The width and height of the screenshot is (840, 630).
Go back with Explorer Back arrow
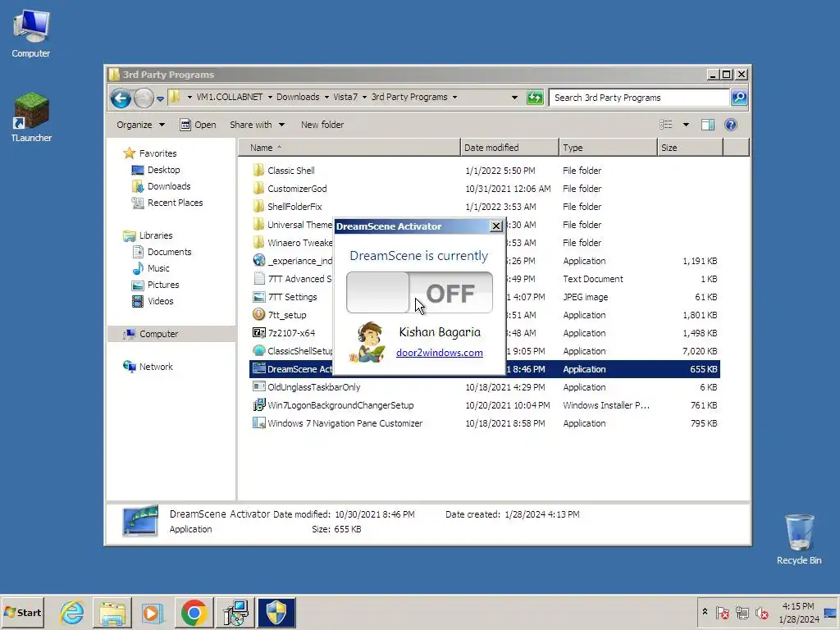121,98
